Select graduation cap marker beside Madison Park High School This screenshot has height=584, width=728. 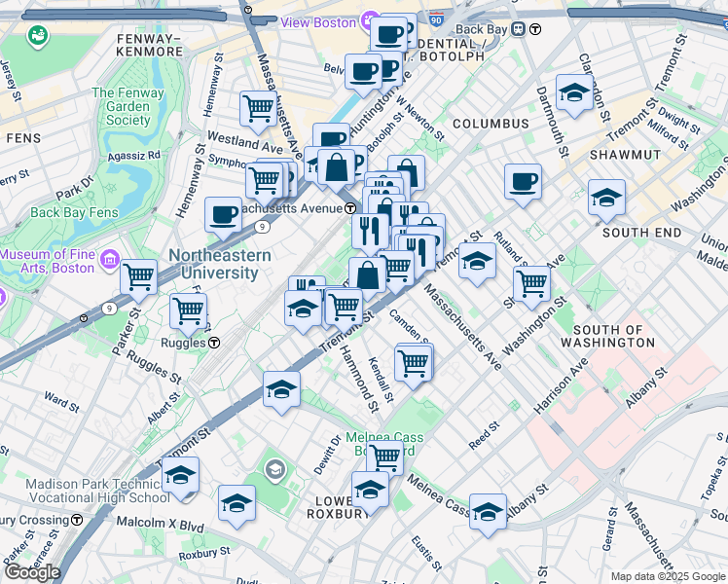(x=181, y=477)
